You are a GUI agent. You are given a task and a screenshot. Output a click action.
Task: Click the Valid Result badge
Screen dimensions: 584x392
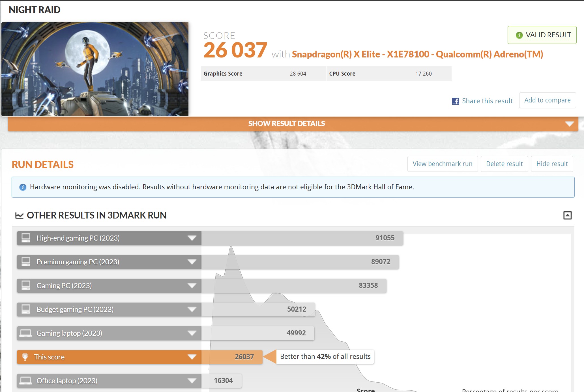[542, 35]
